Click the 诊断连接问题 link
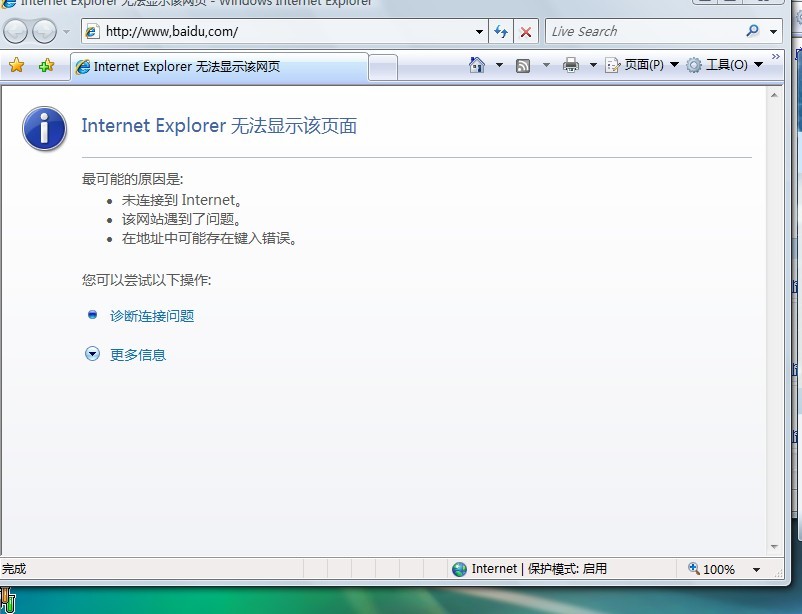 coord(151,315)
